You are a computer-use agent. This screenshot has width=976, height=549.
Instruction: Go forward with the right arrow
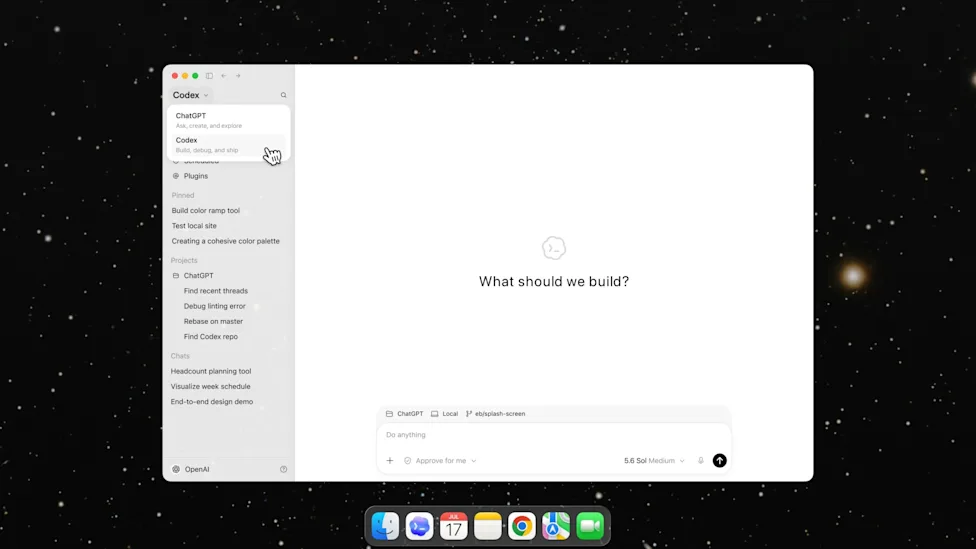238,76
